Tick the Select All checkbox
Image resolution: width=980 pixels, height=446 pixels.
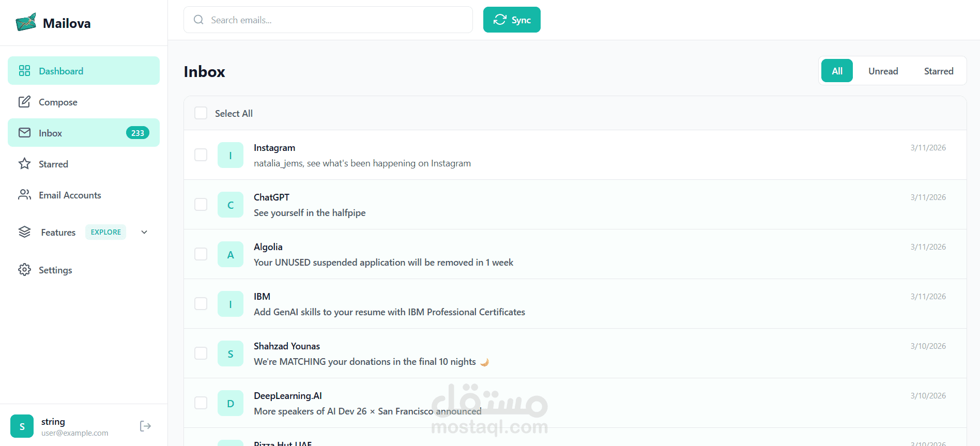[201, 113]
